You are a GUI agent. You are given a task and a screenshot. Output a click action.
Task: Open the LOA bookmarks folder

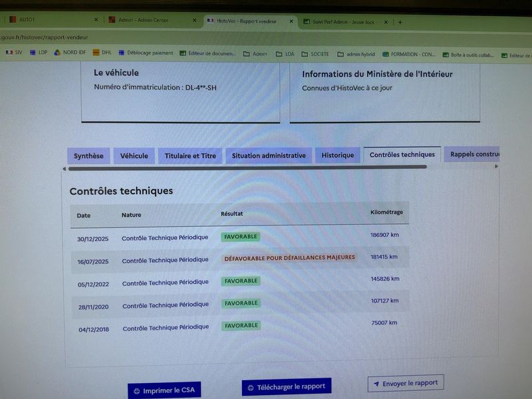285,54
